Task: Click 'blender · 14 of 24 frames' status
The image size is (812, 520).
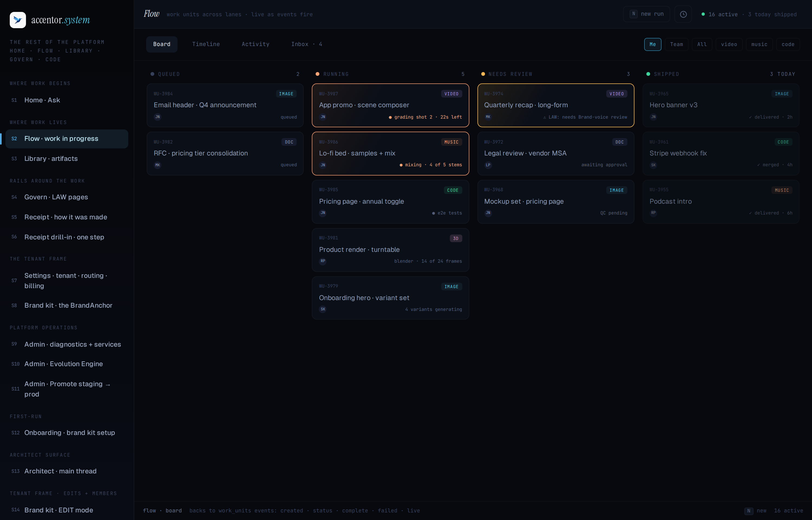Action: (428, 261)
